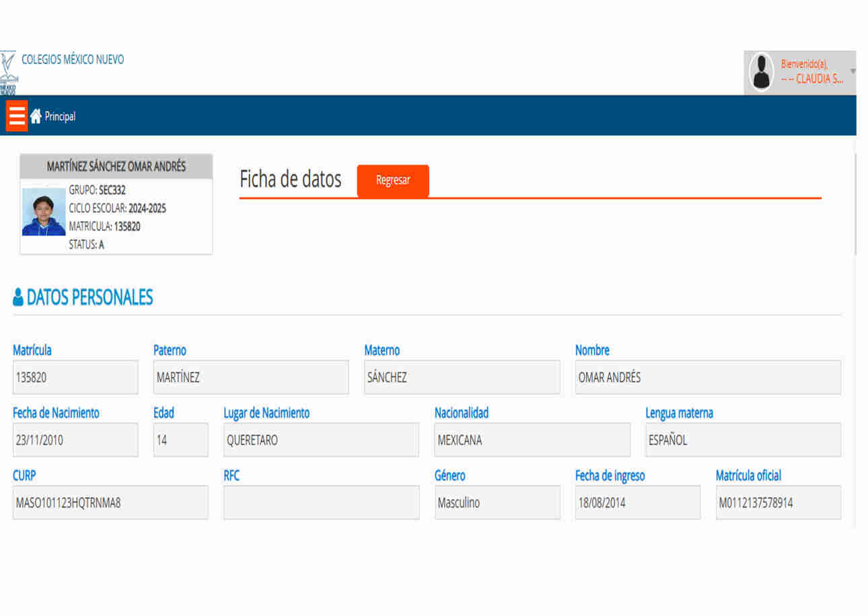
Task: Expand the user account dropdown arrow
Action: tap(853, 71)
